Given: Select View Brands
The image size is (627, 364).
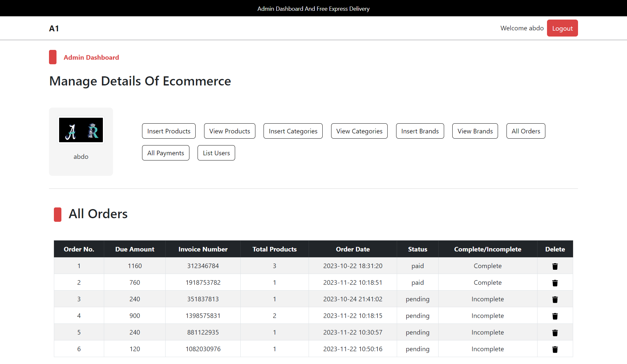Looking at the screenshot, I should 475,131.
